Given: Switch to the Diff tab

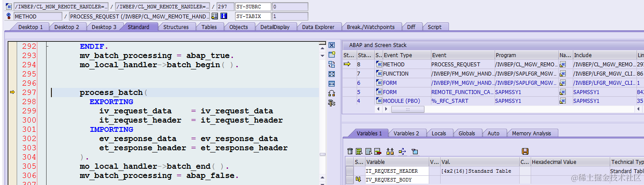Looking at the screenshot, I should pos(411,27).
